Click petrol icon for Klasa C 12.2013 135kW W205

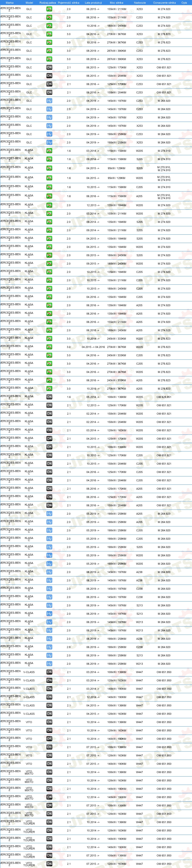[49, 205]
